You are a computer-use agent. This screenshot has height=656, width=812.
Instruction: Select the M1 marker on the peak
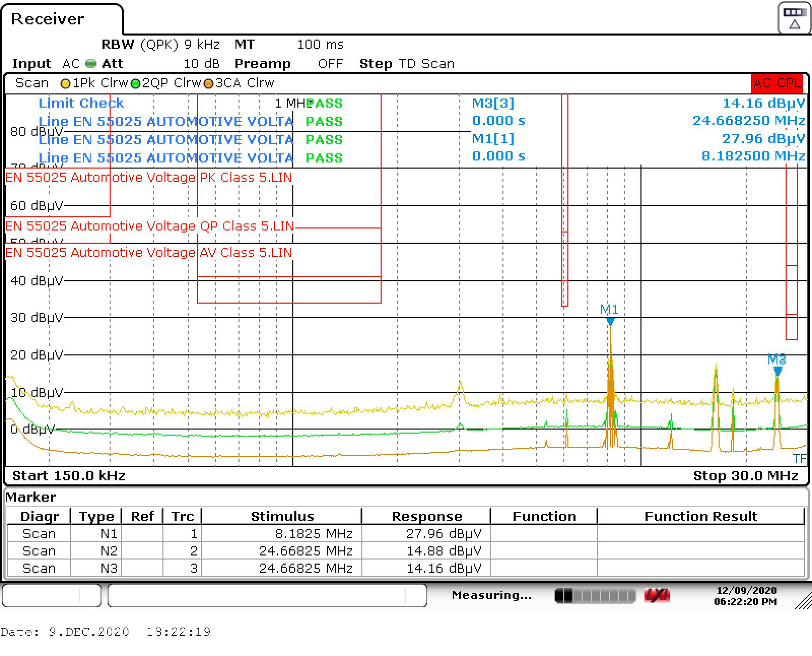[x=610, y=321]
